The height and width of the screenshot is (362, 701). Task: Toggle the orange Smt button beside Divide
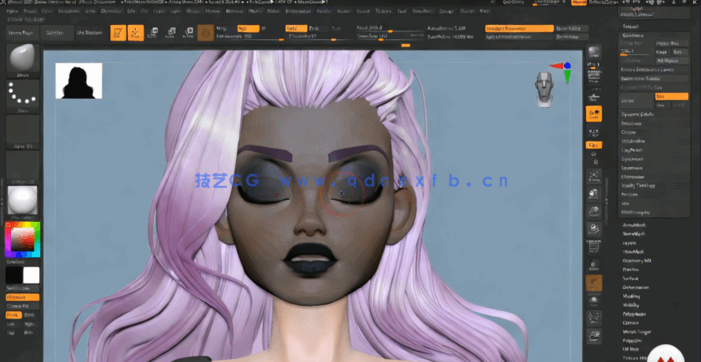click(671, 97)
